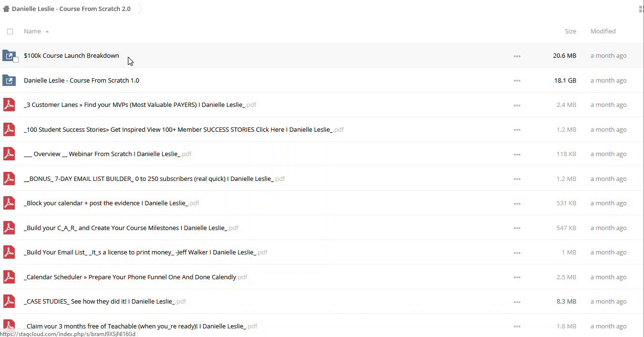Open folder Danielle Leslie - Course From Scratch 1.0
Screen dimensions: 644x337
[82, 80]
